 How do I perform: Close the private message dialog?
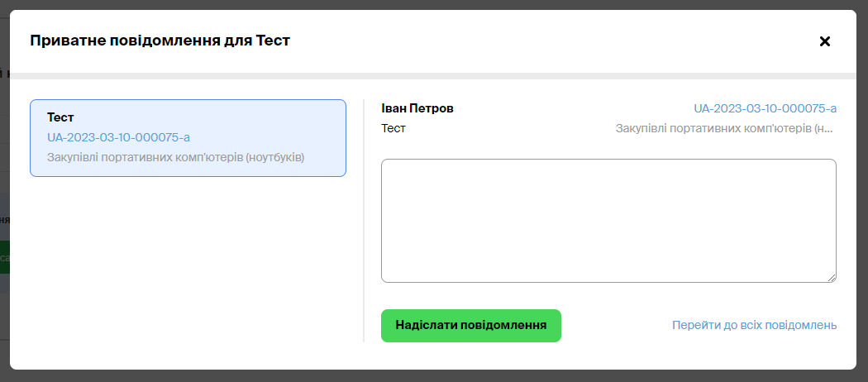(x=824, y=41)
